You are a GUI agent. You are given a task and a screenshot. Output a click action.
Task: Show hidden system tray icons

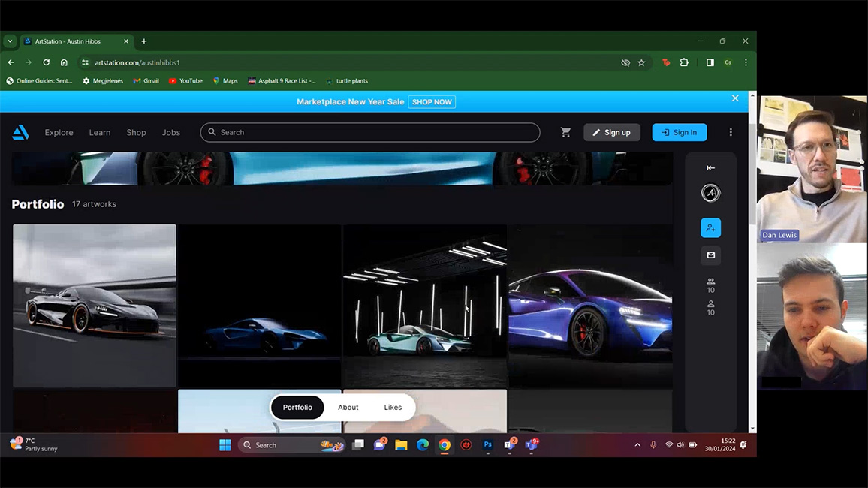(637, 445)
